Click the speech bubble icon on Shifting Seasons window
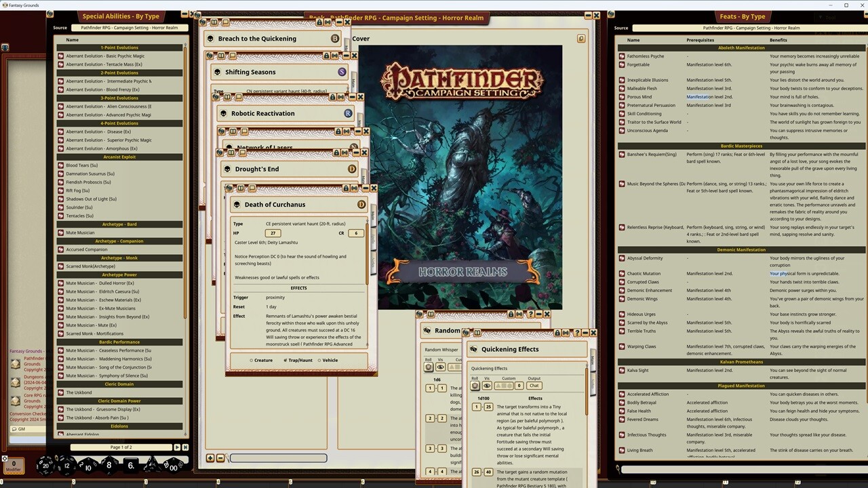 click(x=233, y=56)
